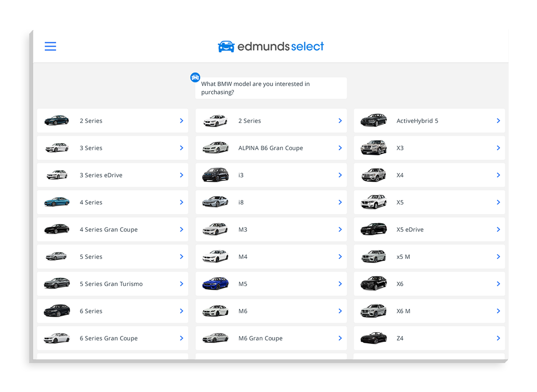Click the ActiveHybrid 5 car image

click(x=374, y=120)
